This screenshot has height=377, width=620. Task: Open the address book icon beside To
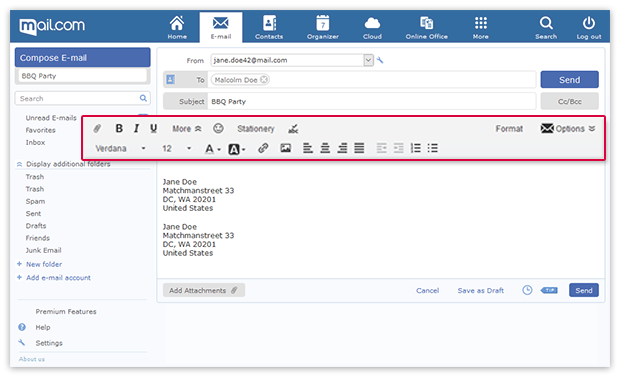pyautogui.click(x=170, y=80)
